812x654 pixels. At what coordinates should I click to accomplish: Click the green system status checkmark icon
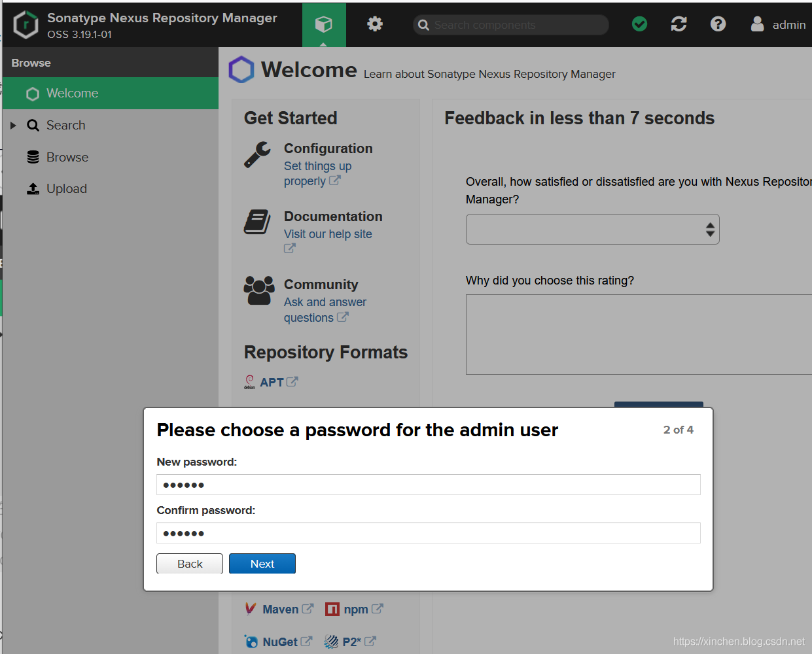pos(640,24)
